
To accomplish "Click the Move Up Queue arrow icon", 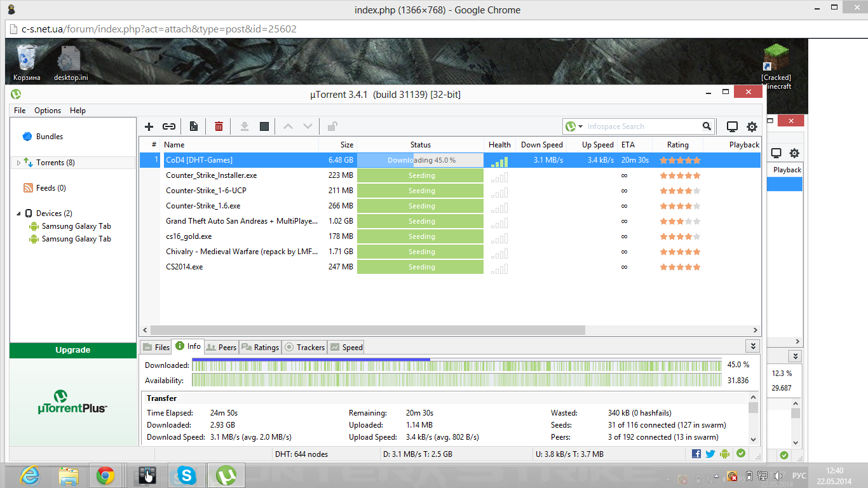I will (x=288, y=126).
